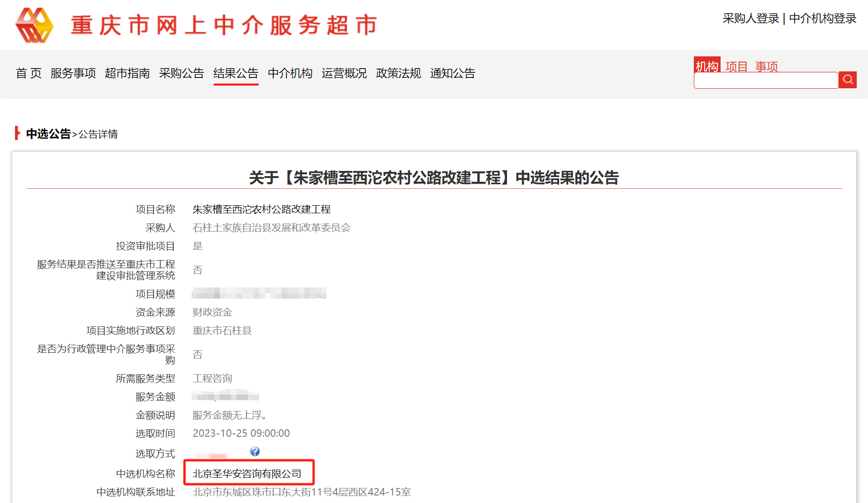Go to the 运营概况 page

[344, 73]
